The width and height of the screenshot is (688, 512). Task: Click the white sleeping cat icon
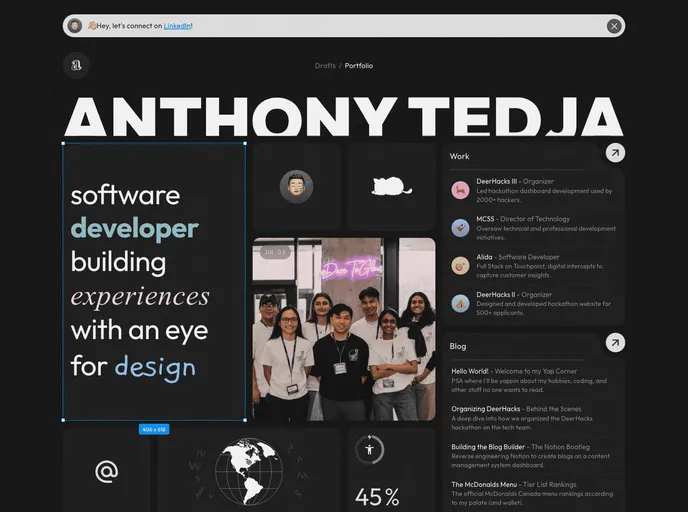click(x=392, y=186)
